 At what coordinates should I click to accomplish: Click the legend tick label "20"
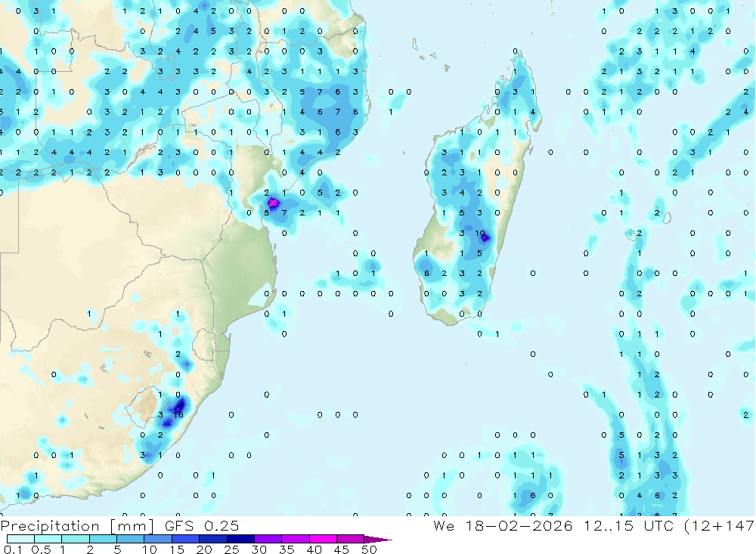(x=204, y=549)
